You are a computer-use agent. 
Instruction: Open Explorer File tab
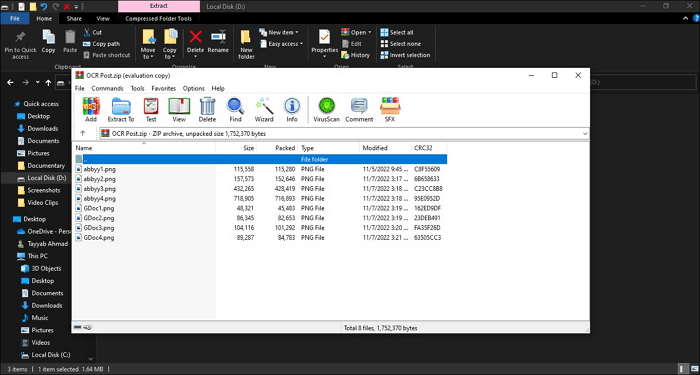(15, 19)
